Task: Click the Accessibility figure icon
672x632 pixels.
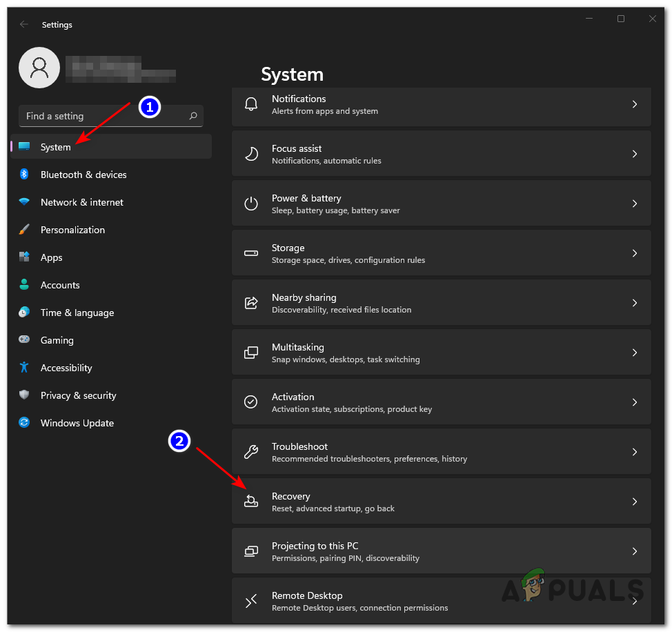Action: tap(24, 367)
